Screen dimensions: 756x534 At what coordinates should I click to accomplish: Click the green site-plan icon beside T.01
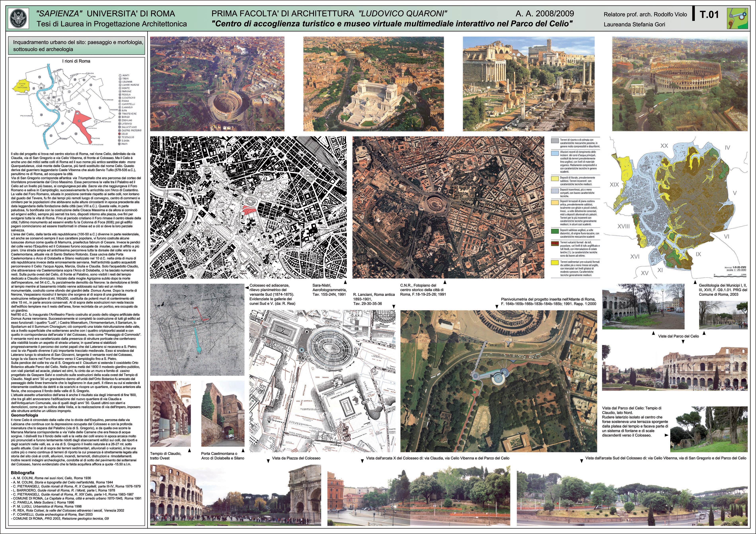pyautogui.click(x=737, y=19)
